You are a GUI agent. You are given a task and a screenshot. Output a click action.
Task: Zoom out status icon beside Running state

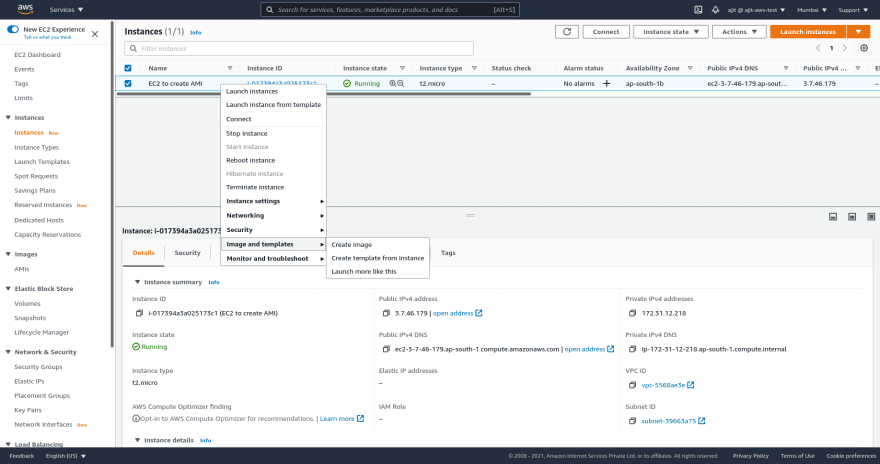pyautogui.click(x=401, y=84)
